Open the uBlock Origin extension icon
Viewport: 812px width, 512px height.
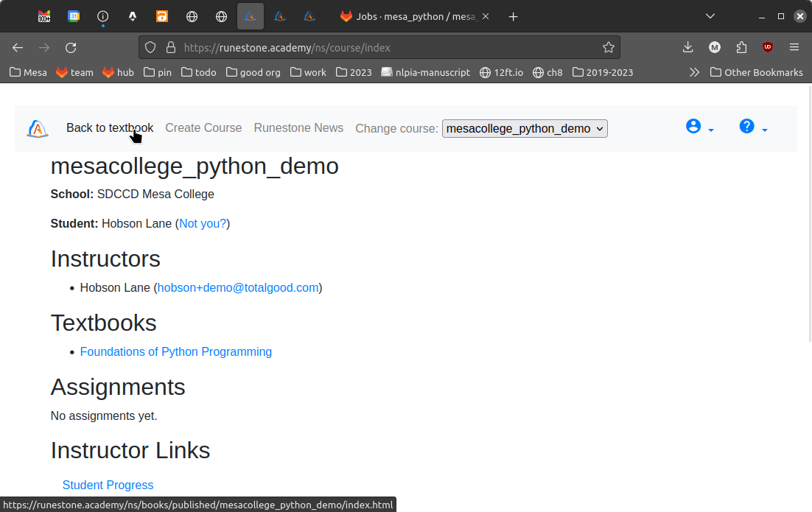pyautogui.click(x=768, y=48)
